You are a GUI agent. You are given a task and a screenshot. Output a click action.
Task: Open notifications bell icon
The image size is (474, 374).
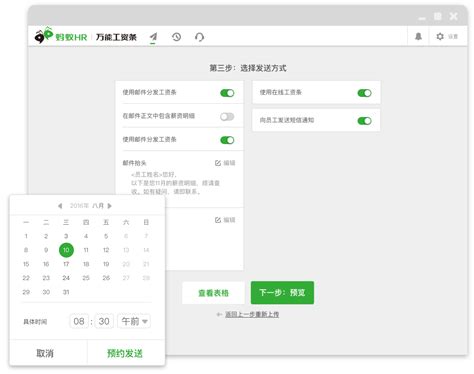tap(418, 36)
